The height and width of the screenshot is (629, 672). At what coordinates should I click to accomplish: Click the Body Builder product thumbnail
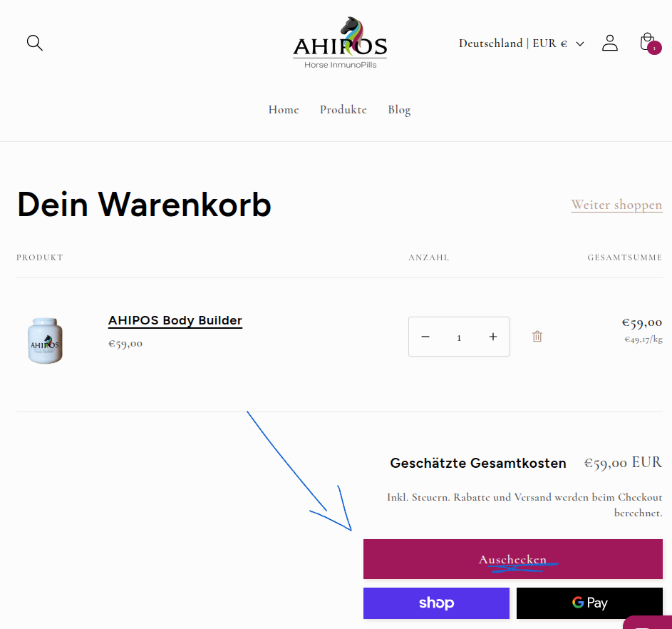[45, 340]
